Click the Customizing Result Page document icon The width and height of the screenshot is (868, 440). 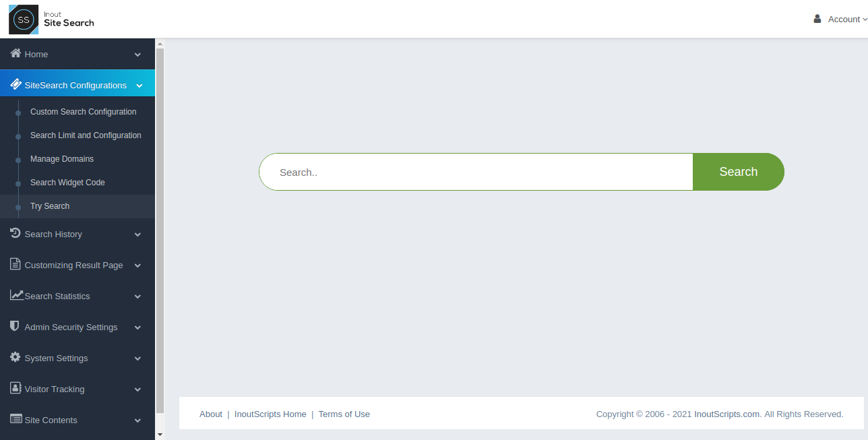coord(15,264)
